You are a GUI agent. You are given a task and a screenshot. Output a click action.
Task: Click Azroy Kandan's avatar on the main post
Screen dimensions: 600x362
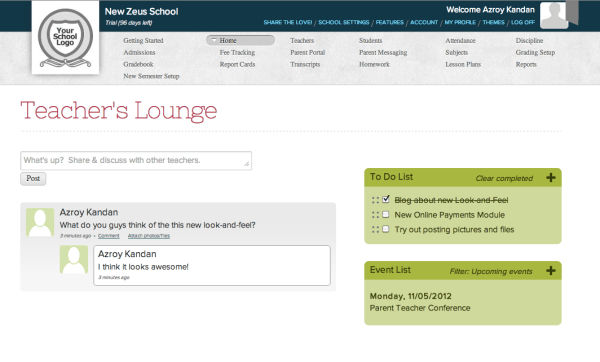pos(40,222)
